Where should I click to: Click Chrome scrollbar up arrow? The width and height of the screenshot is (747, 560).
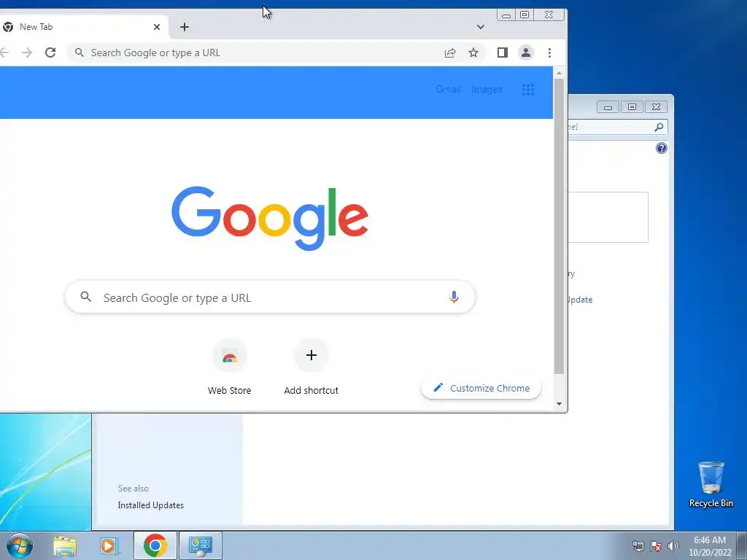click(x=559, y=74)
